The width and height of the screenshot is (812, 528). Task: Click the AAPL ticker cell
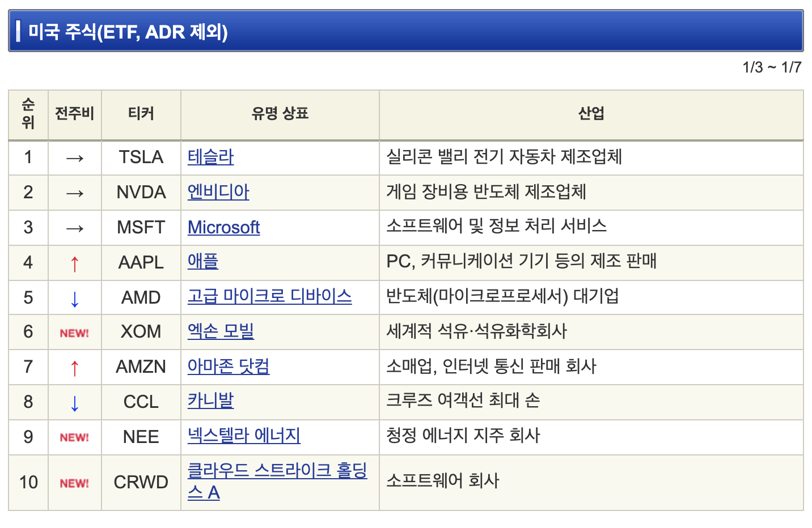[x=141, y=262]
